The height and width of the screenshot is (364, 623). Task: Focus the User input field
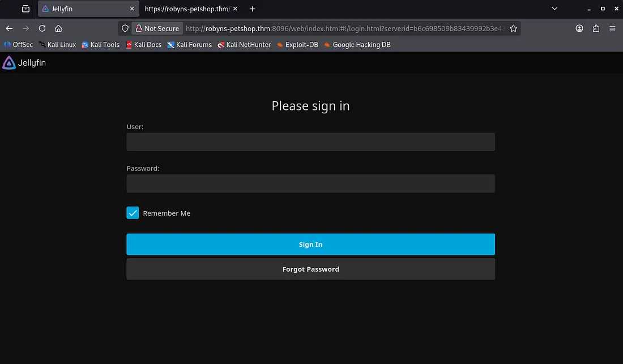[310, 142]
